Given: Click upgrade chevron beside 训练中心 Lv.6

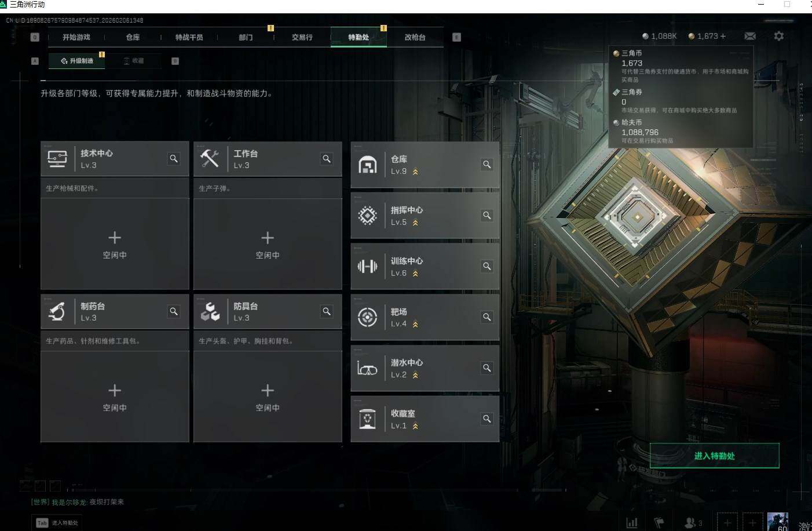Looking at the screenshot, I should [x=415, y=274].
